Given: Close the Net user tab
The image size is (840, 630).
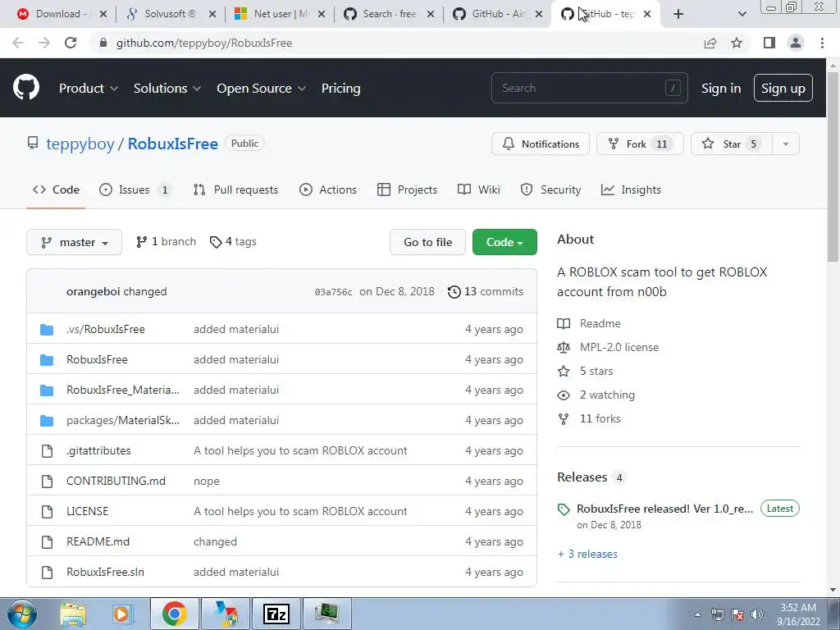Looking at the screenshot, I should 322,14.
